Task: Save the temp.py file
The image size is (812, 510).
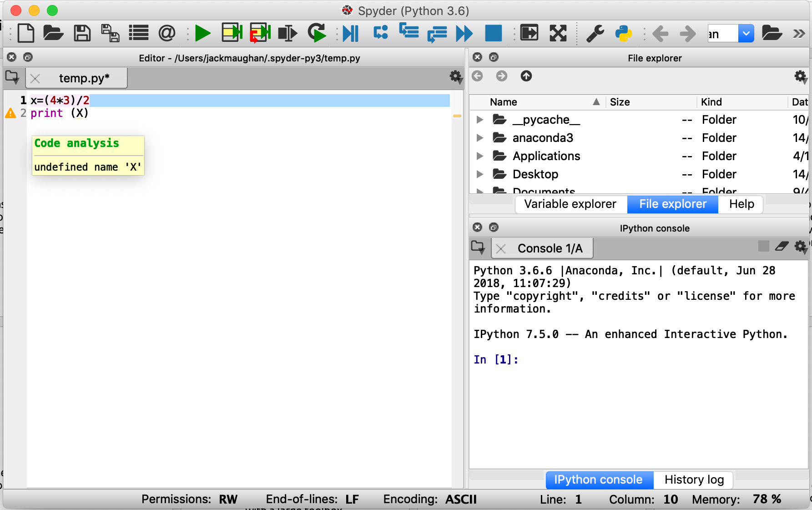Action: point(82,33)
